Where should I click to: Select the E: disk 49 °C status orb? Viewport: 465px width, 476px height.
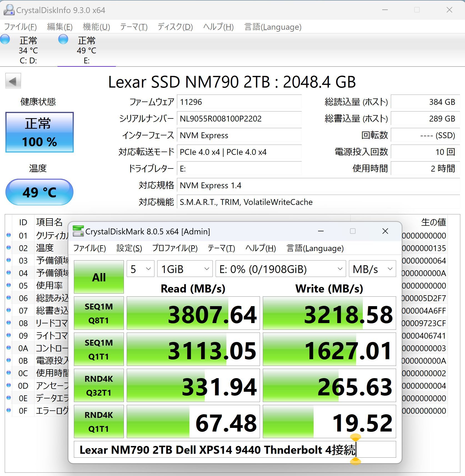click(63, 39)
